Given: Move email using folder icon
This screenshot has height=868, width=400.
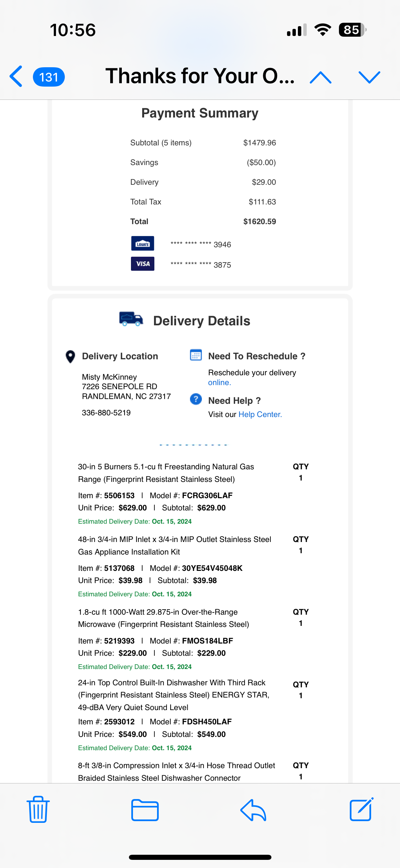Looking at the screenshot, I should 145,810.
